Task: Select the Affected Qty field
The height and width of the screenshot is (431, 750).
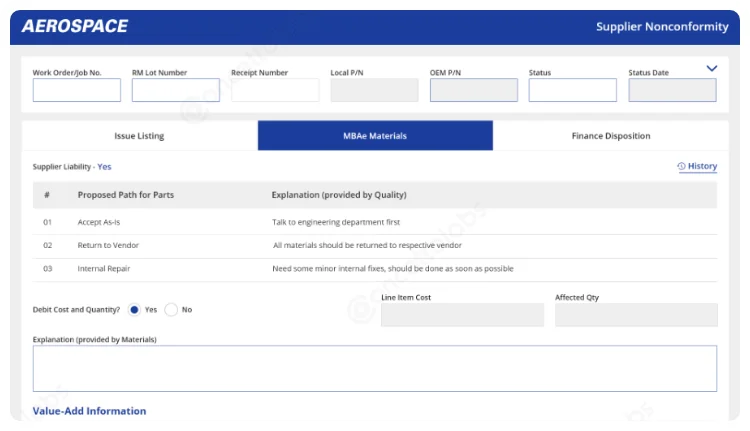Action: point(636,315)
